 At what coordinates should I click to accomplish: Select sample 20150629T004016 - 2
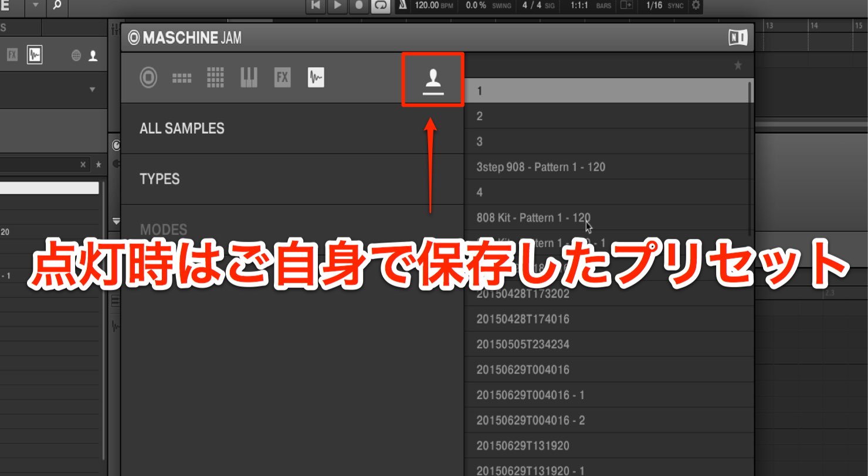(609, 420)
